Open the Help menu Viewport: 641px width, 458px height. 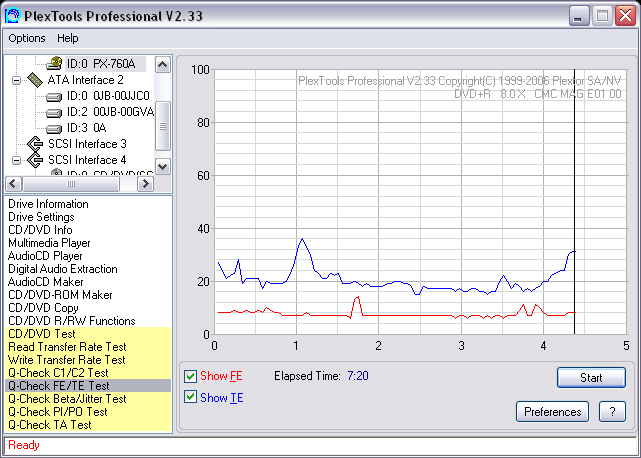(x=67, y=38)
